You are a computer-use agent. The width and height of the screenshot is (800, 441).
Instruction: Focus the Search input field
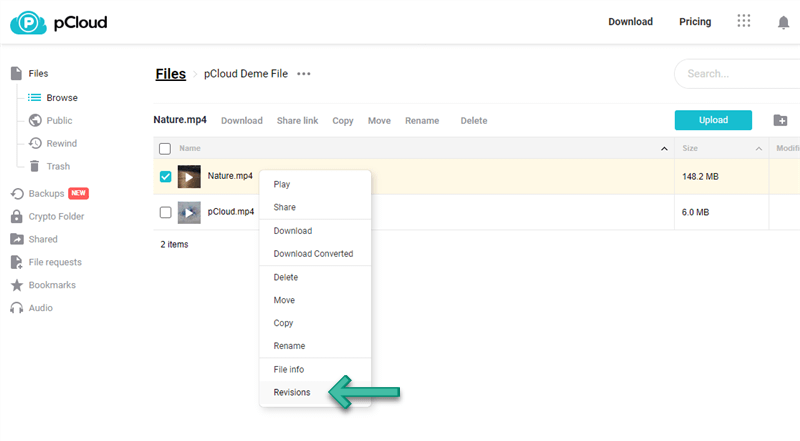coord(737,74)
